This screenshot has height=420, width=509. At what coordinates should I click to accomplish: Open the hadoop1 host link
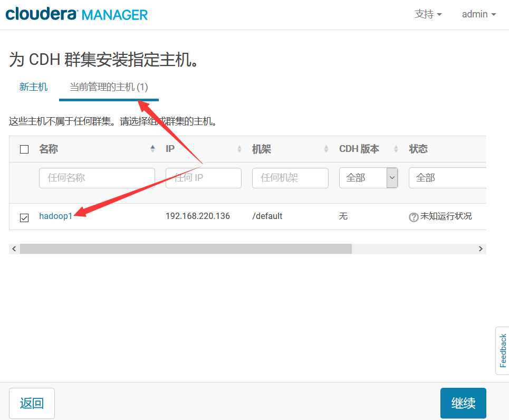pyautogui.click(x=55, y=216)
